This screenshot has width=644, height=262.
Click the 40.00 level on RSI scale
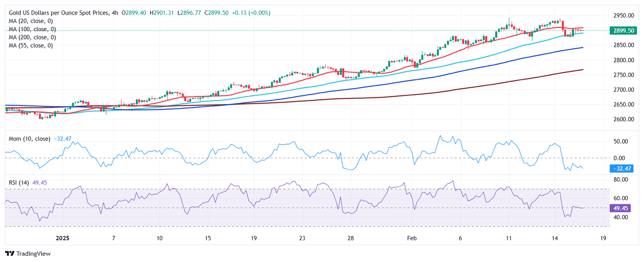pyautogui.click(x=622, y=217)
